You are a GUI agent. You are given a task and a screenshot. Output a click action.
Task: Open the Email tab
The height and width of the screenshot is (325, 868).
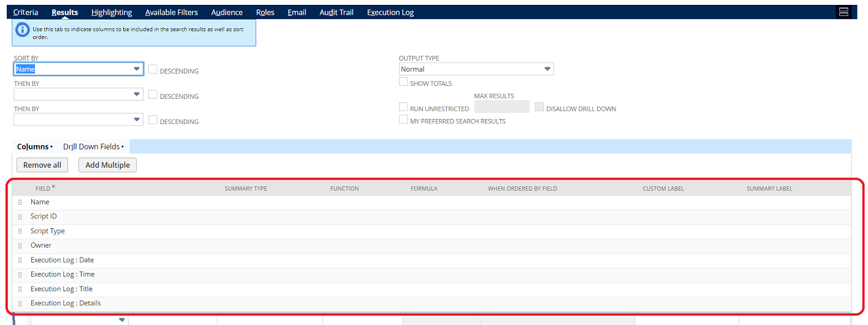point(297,12)
